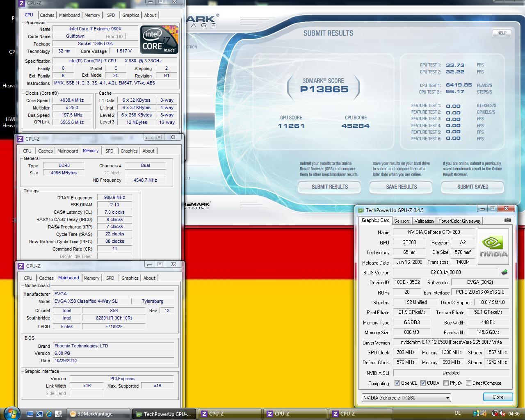Toggle the CUDA checkbox in GPU-Z
Viewport: 525px width, 420px height.
click(x=423, y=383)
